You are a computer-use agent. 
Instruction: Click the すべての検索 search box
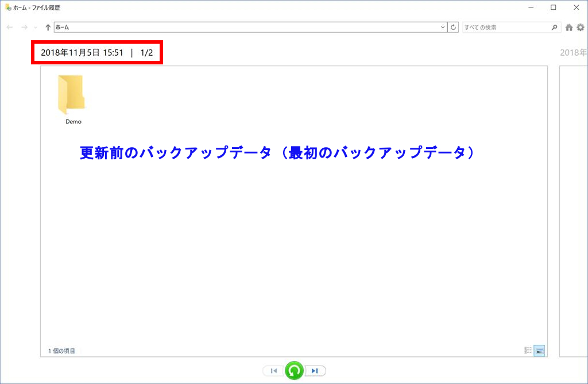pyautogui.click(x=506, y=27)
